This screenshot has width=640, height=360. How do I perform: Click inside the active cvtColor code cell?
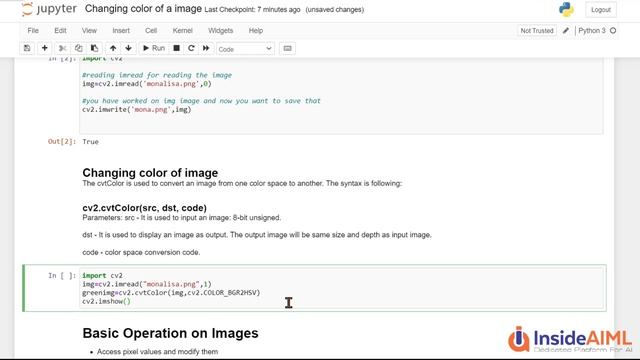(x=342, y=288)
